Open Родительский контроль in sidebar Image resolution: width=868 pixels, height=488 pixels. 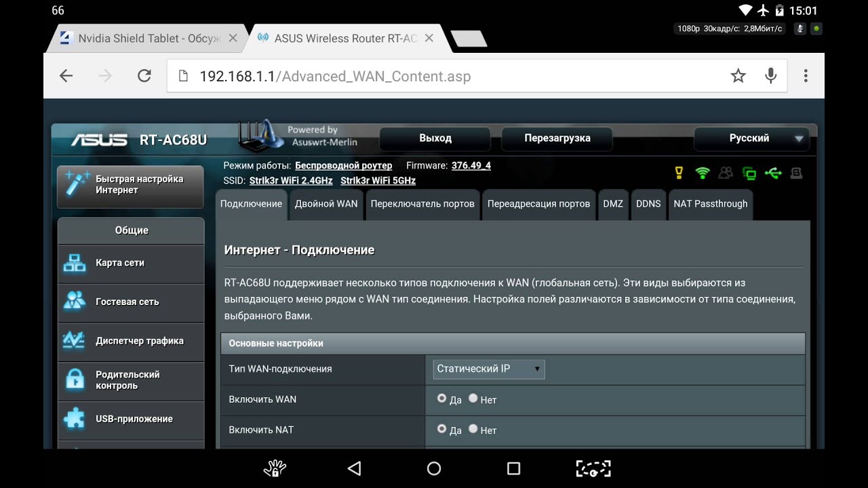point(131,380)
